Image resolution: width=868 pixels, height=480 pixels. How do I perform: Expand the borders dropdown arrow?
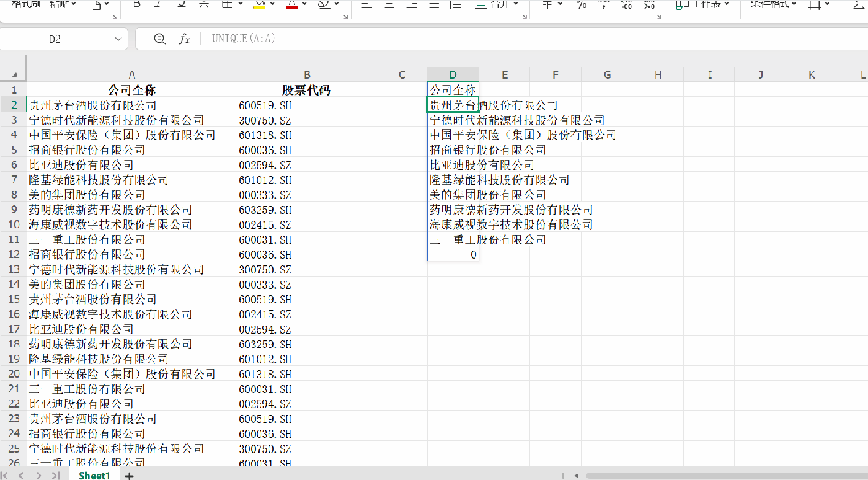[x=241, y=4]
